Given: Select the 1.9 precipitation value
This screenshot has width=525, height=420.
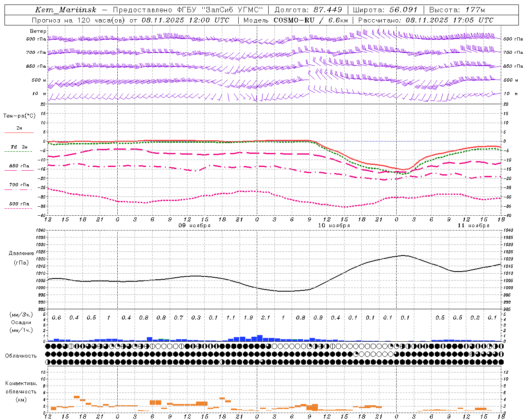Looking at the screenshot, I should tap(248, 317).
